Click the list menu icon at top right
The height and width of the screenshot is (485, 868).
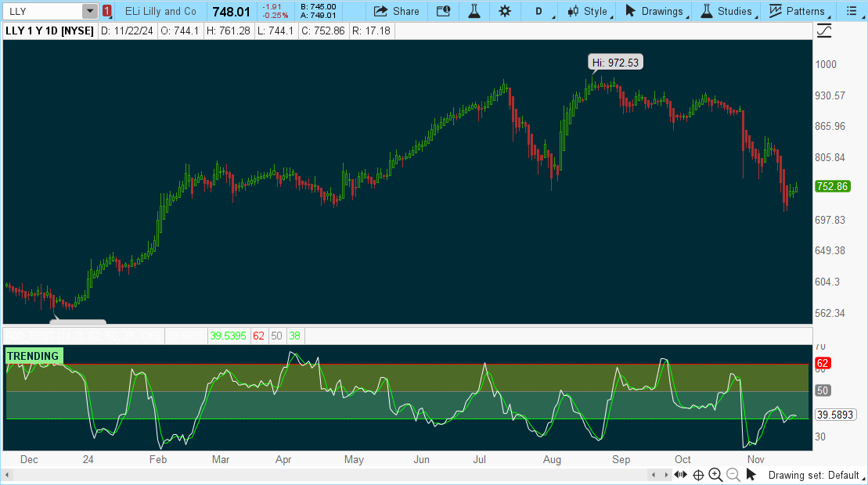852,11
